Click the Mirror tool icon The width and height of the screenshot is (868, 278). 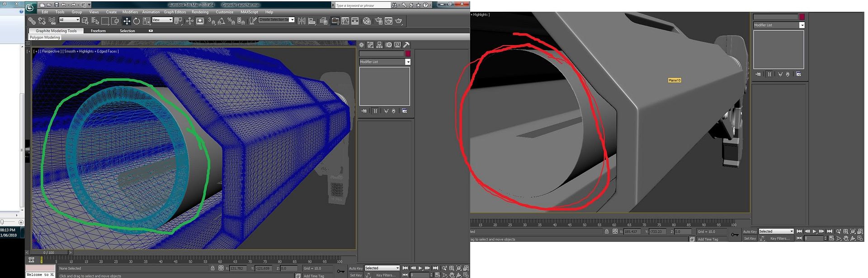click(302, 21)
